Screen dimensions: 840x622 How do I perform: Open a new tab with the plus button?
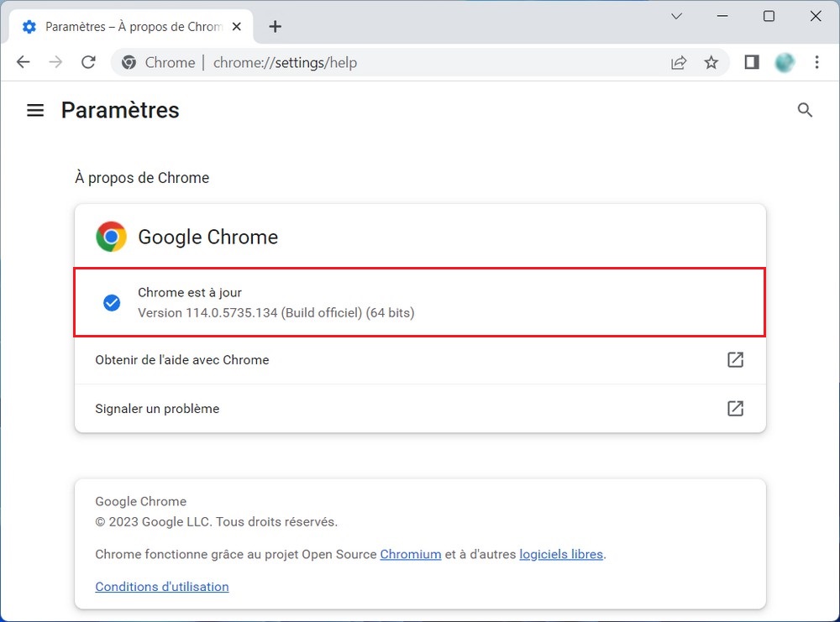tap(275, 26)
